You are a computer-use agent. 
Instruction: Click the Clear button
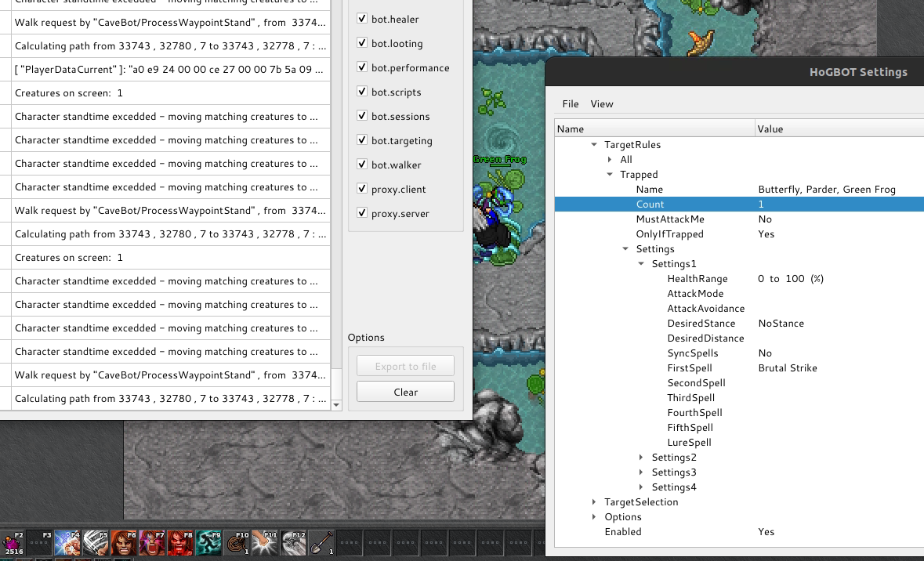[405, 392]
